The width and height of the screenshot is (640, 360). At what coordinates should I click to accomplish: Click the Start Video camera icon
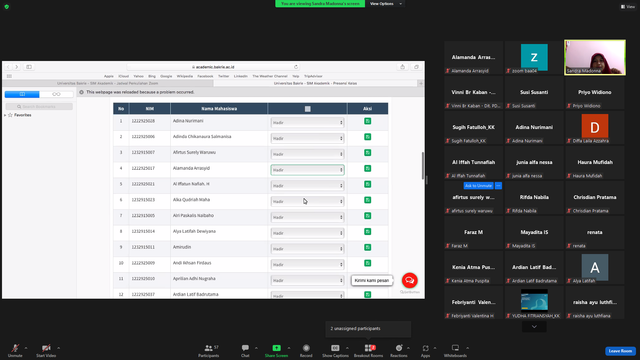[x=46, y=348]
